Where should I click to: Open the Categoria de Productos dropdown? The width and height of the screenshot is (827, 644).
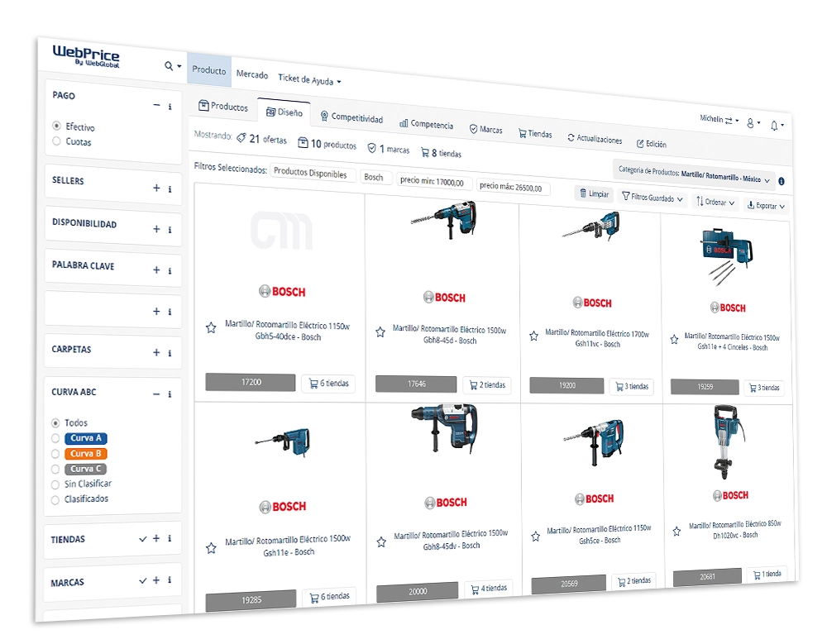[x=694, y=175]
